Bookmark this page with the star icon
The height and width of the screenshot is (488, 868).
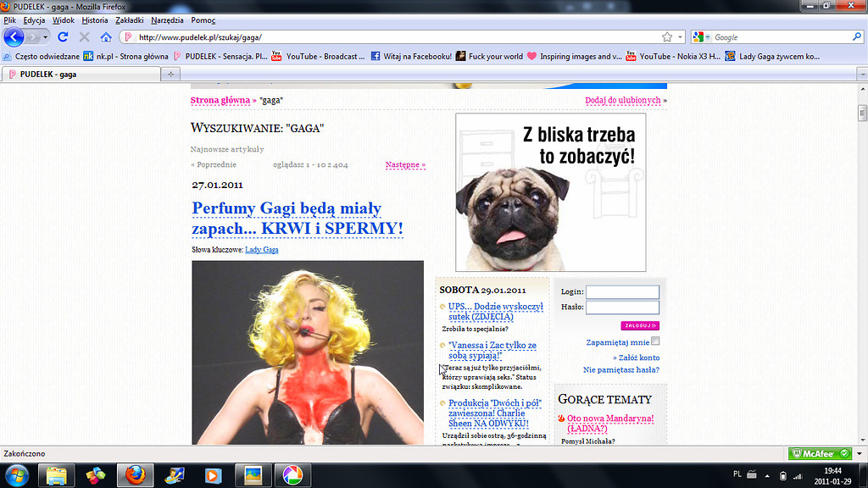coord(667,37)
